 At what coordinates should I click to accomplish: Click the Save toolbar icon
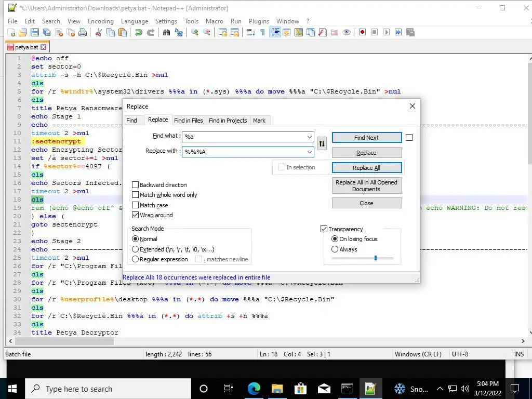[35, 33]
